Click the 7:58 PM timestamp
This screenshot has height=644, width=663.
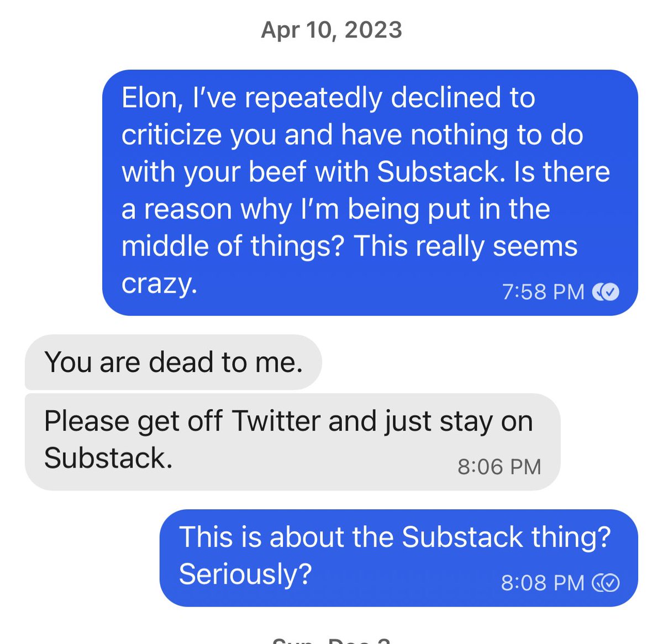pos(543,292)
